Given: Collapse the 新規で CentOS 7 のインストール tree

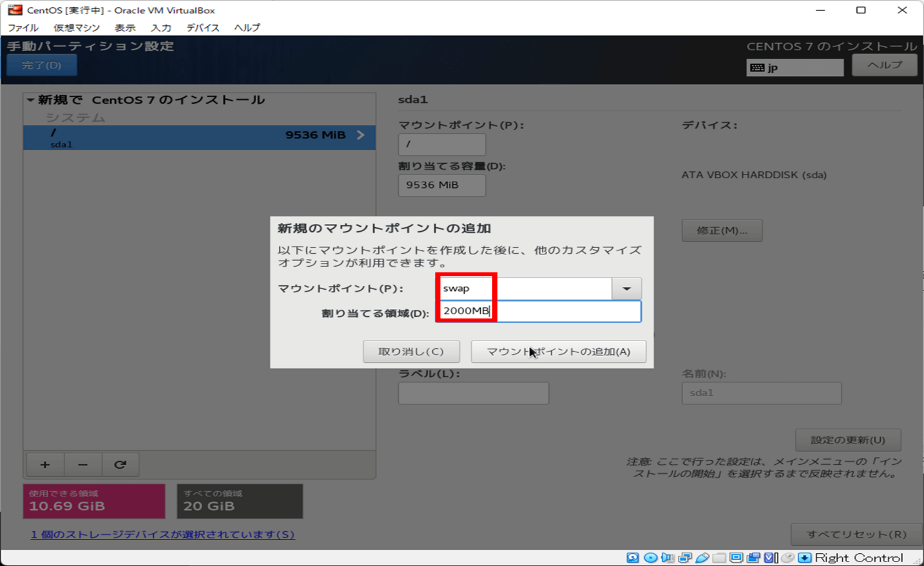Looking at the screenshot, I should (x=30, y=100).
